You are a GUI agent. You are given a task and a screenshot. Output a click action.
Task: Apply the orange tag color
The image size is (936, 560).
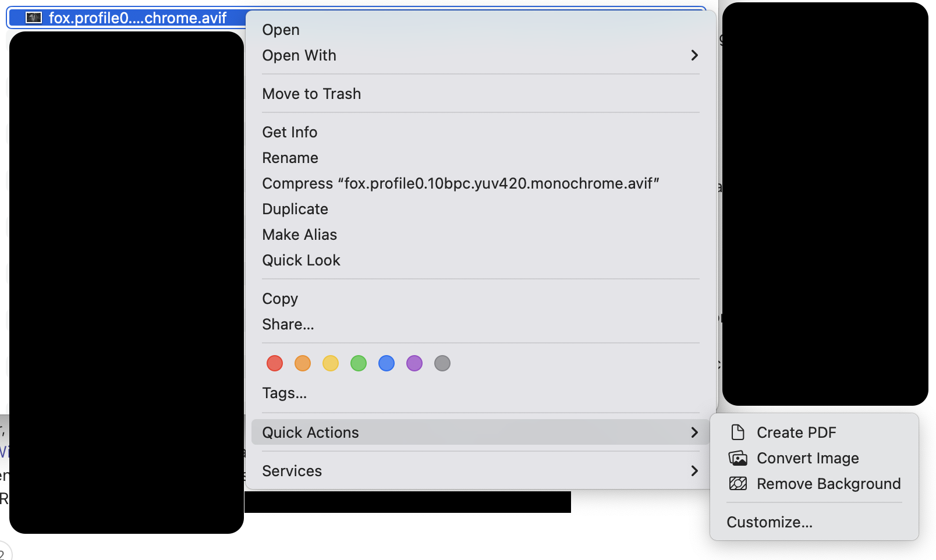303,363
